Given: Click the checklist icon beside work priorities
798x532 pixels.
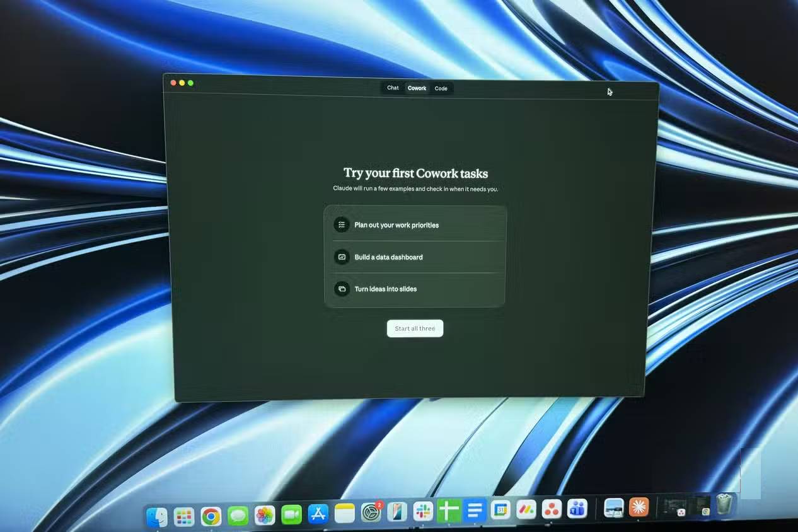Looking at the screenshot, I should pyautogui.click(x=342, y=225).
